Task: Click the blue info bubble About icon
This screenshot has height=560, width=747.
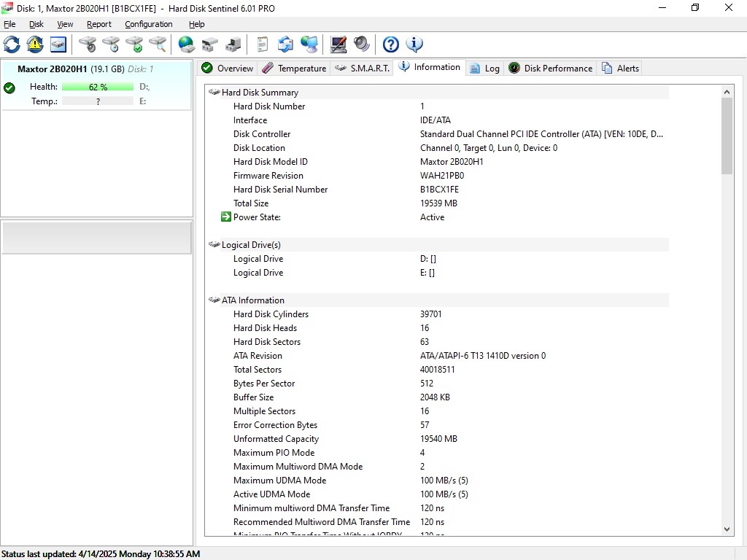Action: (x=414, y=44)
